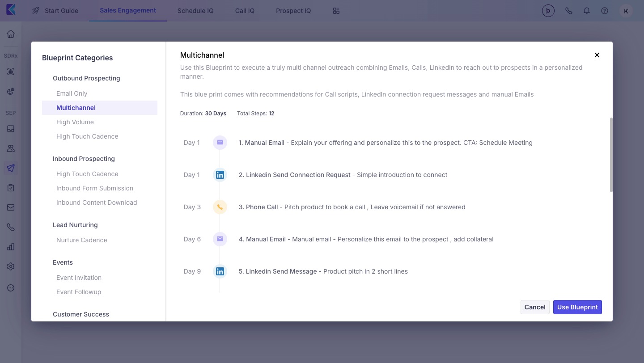
Task: Open the globe icon in sidebar
Action: [x=11, y=91]
